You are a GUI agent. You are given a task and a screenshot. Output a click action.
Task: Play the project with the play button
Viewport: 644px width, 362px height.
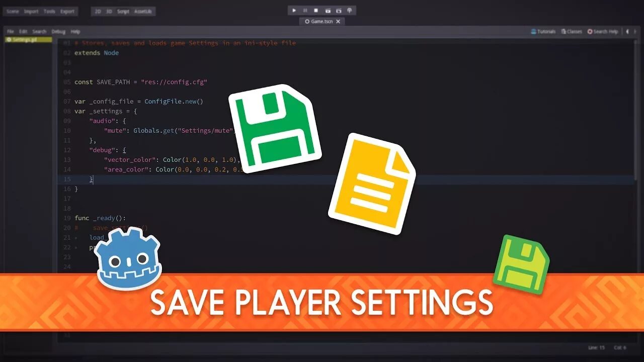click(294, 11)
